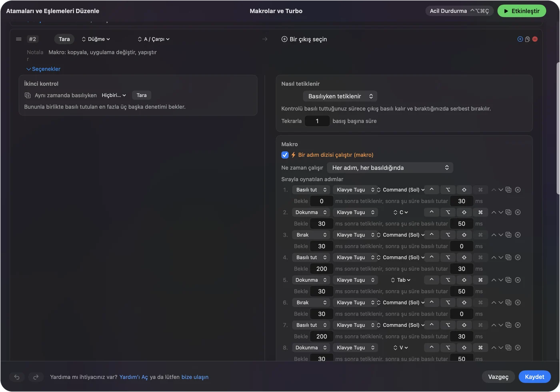Open the Yardım'ı Aç link
The width and height of the screenshot is (560, 392).
134,377
